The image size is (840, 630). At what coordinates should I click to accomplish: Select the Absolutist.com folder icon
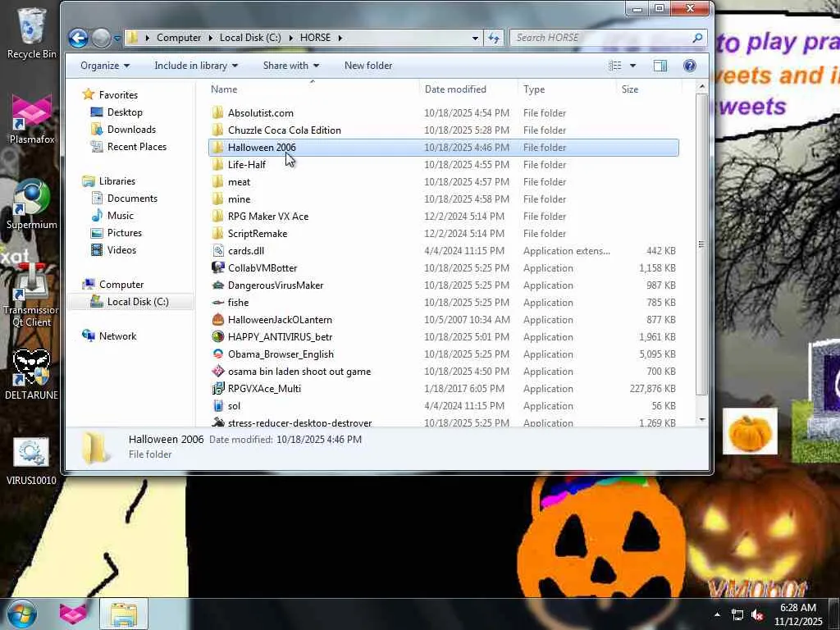pos(217,112)
